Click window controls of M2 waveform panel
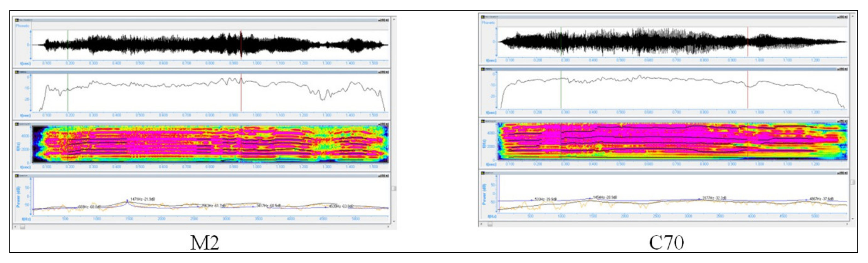 383,20
